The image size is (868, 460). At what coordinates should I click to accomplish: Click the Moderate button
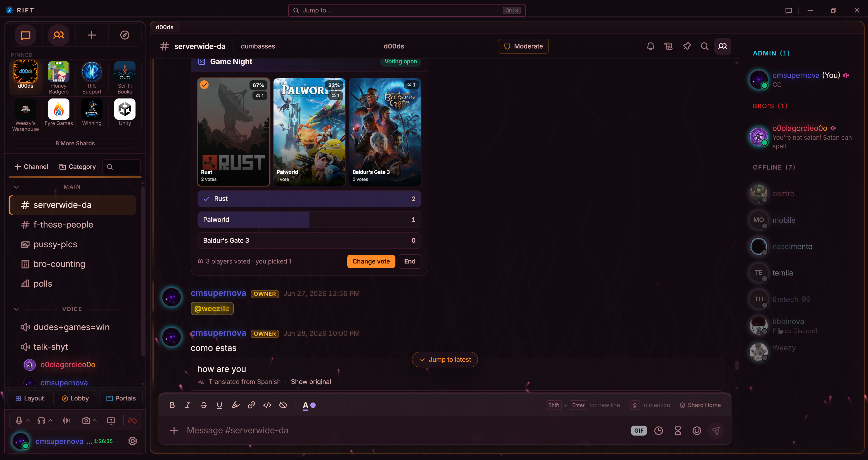523,46
